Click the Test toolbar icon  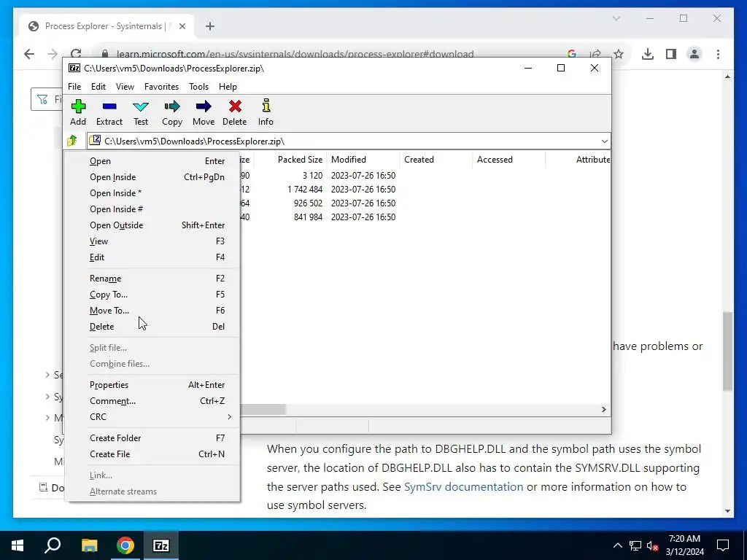[141, 112]
